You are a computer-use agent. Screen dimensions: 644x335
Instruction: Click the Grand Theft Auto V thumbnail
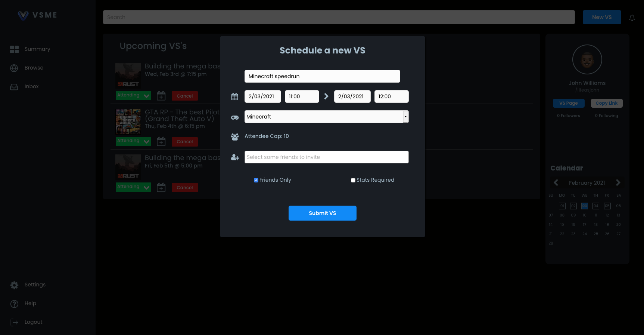128,122
